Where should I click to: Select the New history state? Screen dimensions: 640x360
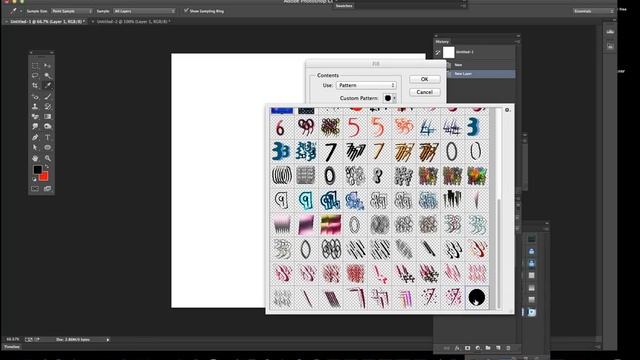pyautogui.click(x=481, y=65)
